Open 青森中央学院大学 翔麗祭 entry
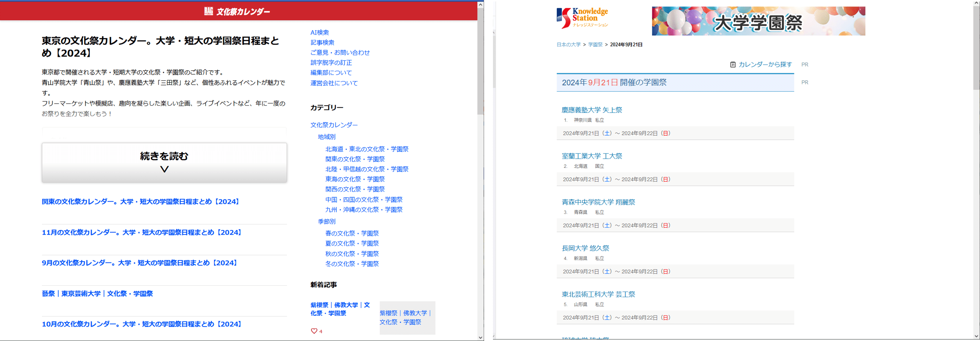The height and width of the screenshot is (341, 980). (x=598, y=202)
